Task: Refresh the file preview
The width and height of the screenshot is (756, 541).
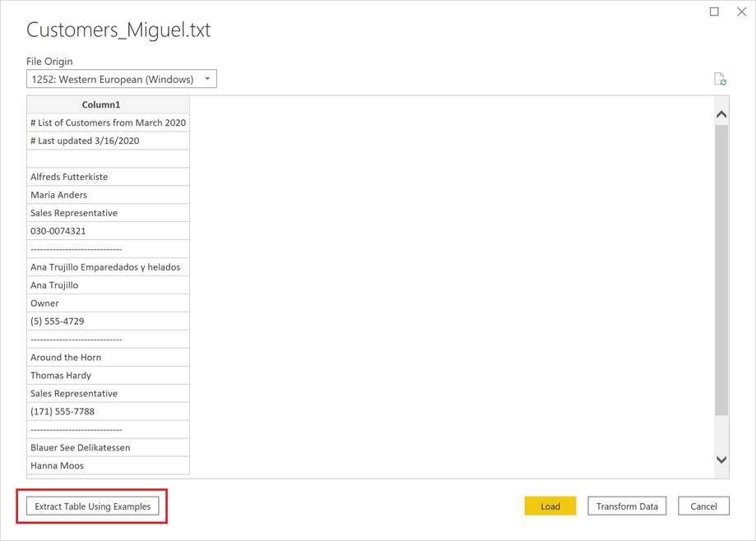Action: [720, 78]
